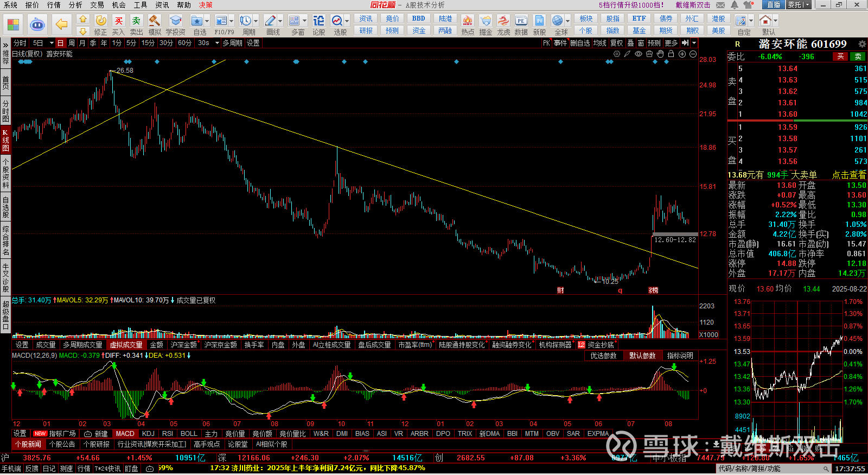Open the 龙虎 dragon icon
868x475 pixels.
coord(503,21)
